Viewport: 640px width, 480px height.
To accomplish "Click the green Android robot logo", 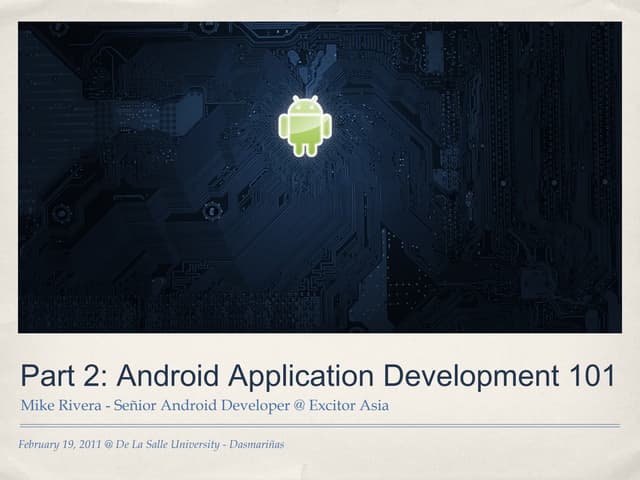I will [305, 127].
